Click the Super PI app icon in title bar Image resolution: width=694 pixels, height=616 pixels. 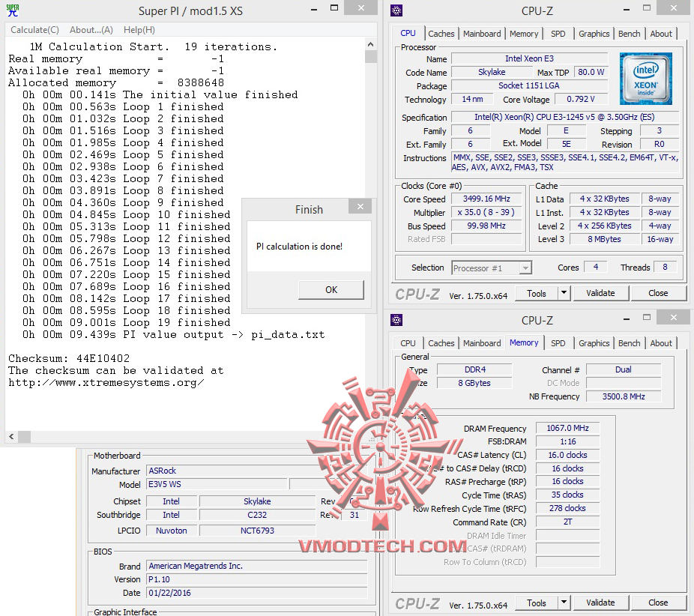click(13, 10)
